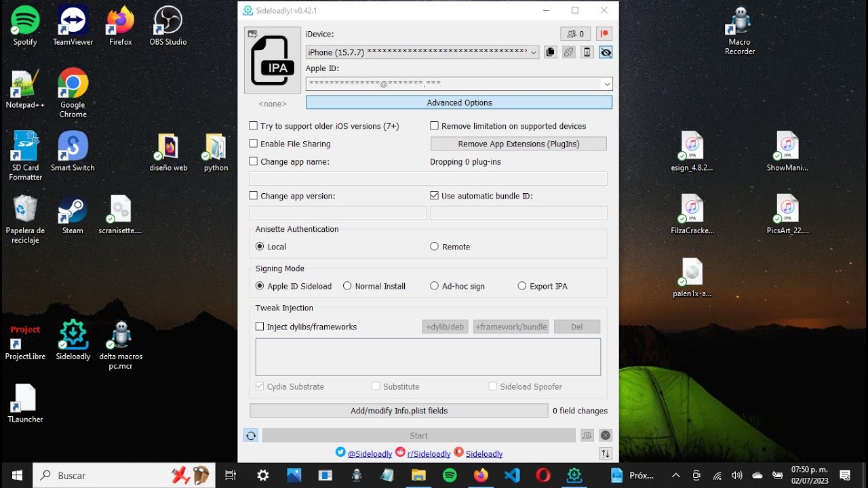Screen dimensions: 868x488
Task: Open Steam desktop shortcut
Action: pos(73,215)
